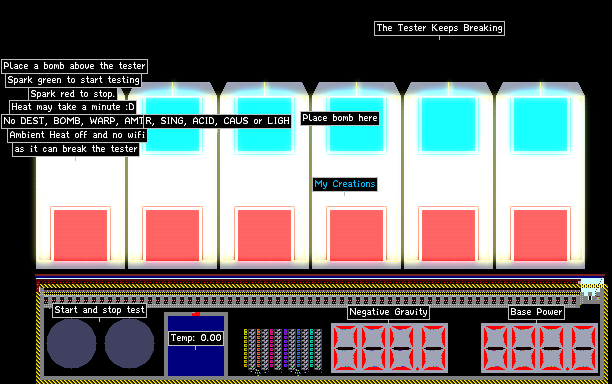This screenshot has width=612, height=384.
Task: Select the cyan block in second column
Action: click(x=173, y=124)
